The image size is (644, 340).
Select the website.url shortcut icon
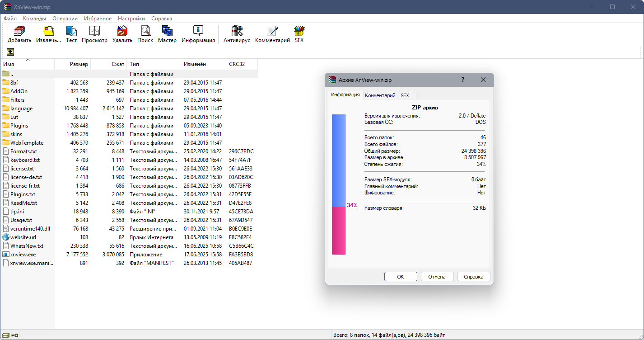point(6,237)
